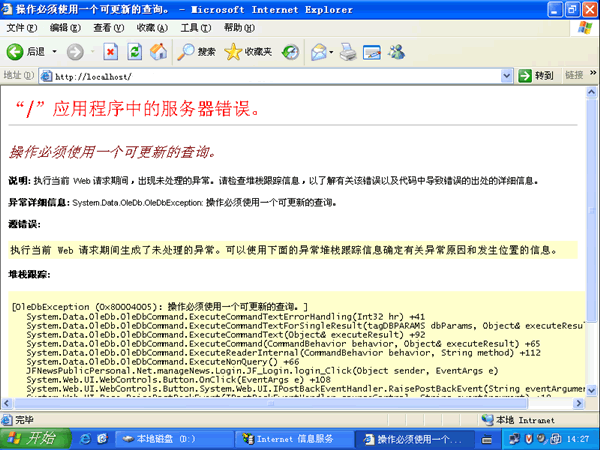The image size is (600, 450).
Task: Open the Mail dropdown arrow
Action: coord(331,52)
